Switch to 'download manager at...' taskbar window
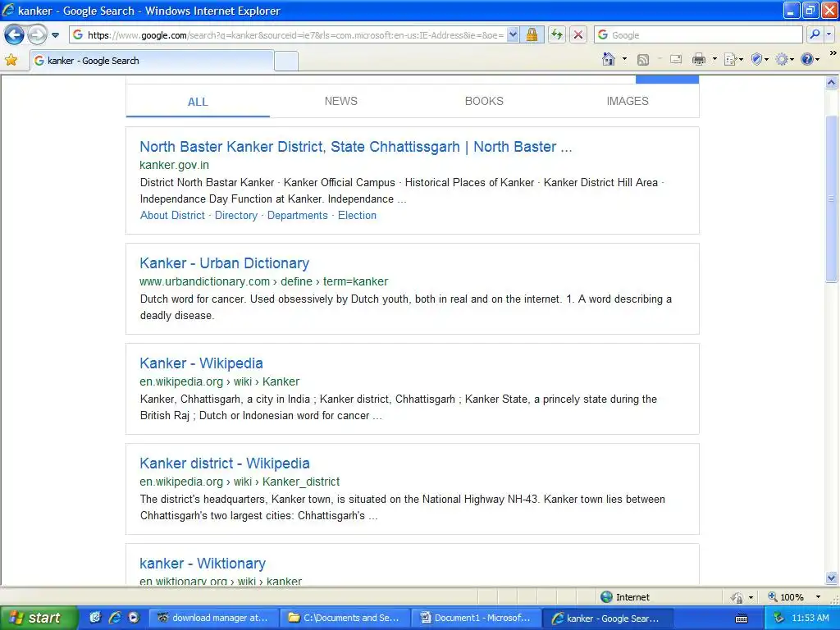 [x=213, y=618]
